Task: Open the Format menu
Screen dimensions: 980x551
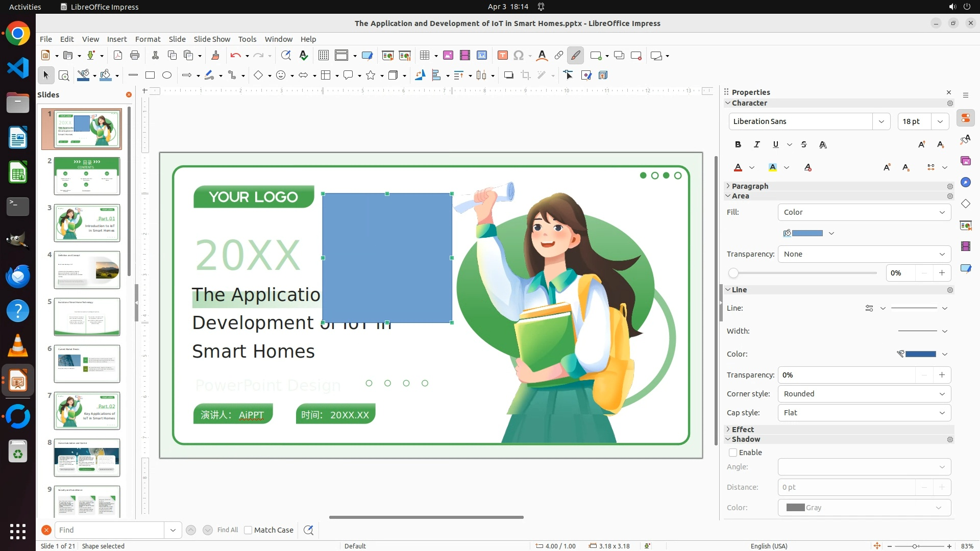Action: pos(148,39)
